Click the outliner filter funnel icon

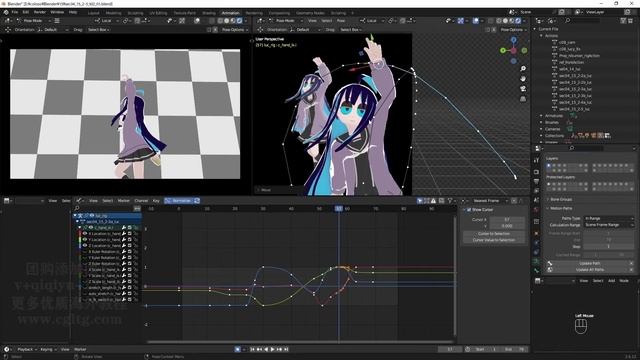pos(624,20)
